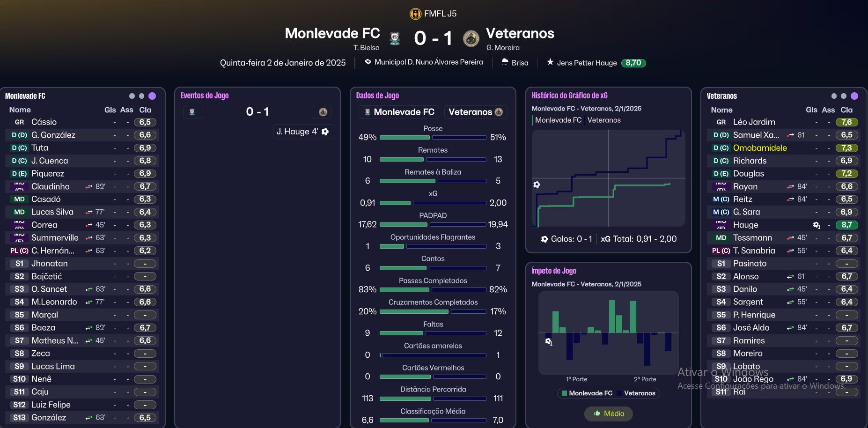
Task: Click the goal ball icon beside J. Hauge 4'
Action: click(325, 132)
